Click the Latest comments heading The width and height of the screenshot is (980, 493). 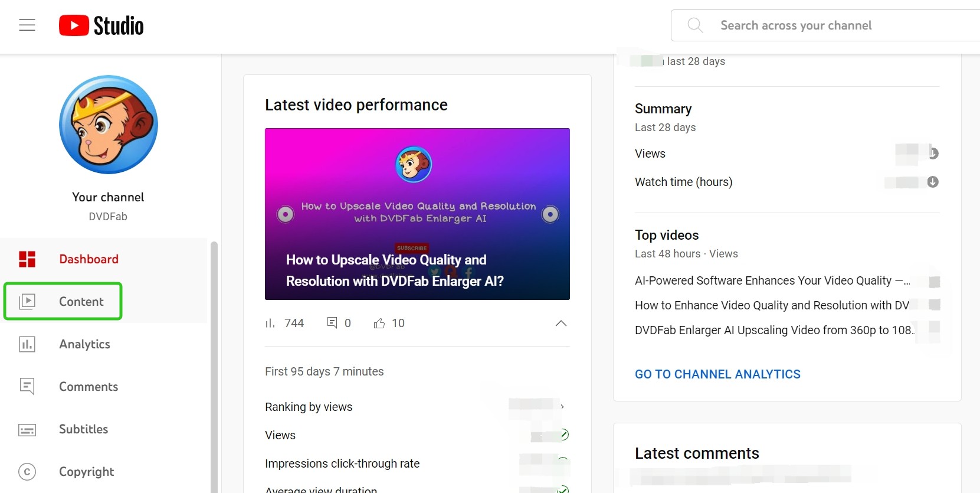click(697, 453)
